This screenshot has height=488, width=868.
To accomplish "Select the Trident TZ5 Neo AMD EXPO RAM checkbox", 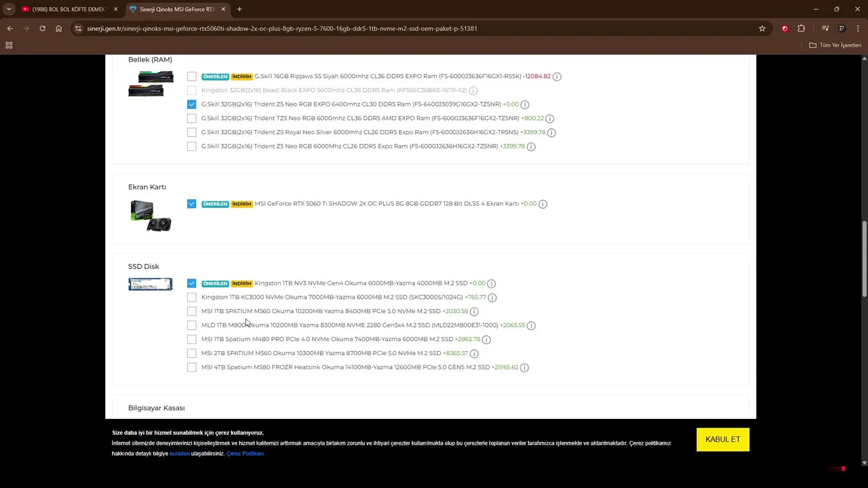I will click(x=192, y=119).
